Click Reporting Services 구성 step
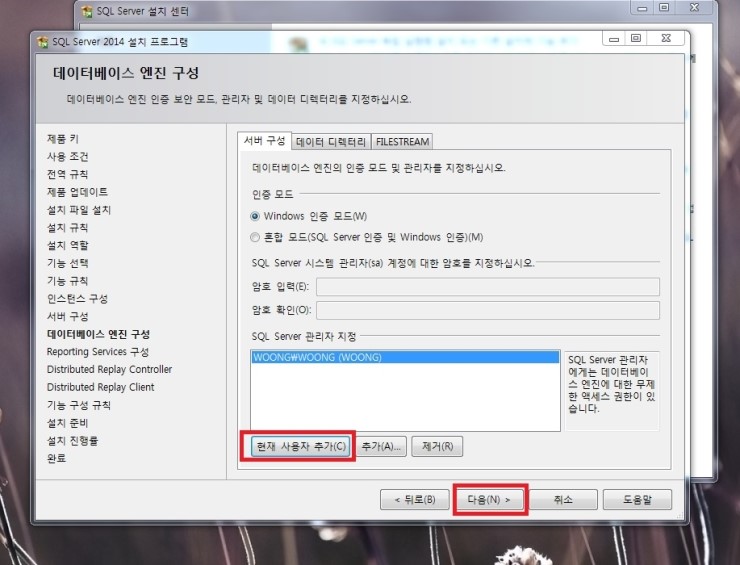 pyautogui.click(x=98, y=352)
